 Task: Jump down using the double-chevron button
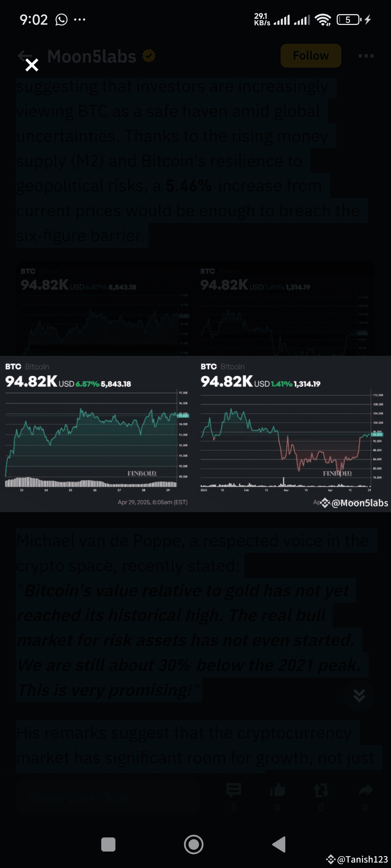tap(359, 695)
